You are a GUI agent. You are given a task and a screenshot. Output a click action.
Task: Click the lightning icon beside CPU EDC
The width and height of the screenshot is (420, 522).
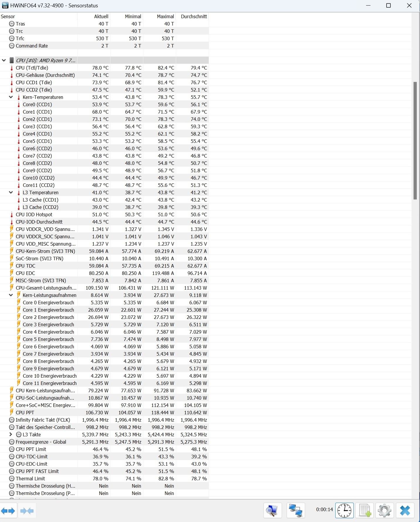click(12, 273)
